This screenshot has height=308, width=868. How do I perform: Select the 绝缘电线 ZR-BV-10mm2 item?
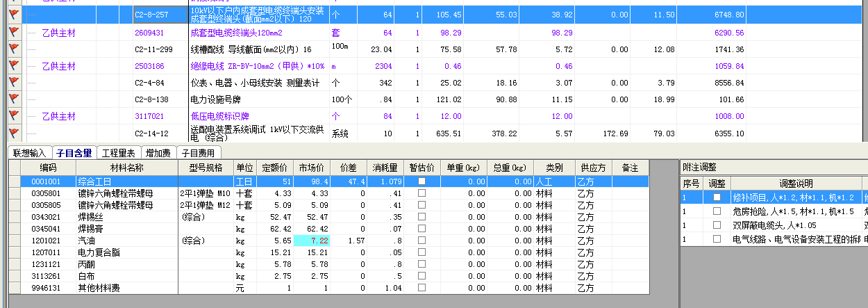coord(257,66)
